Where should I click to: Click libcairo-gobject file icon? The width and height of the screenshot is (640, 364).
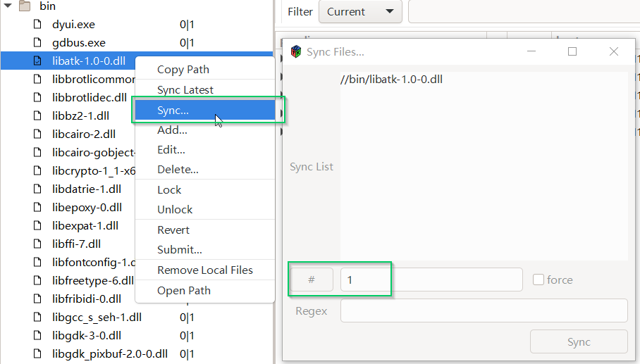click(37, 153)
